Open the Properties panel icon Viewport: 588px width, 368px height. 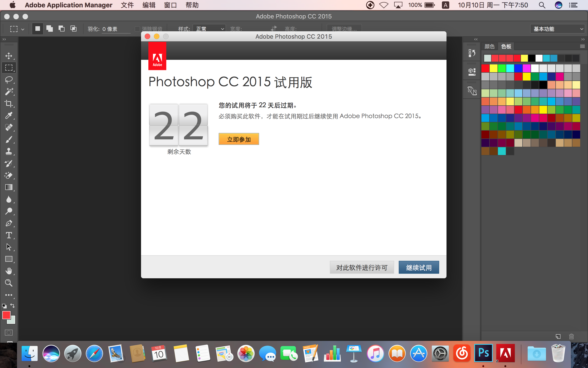tap(472, 72)
